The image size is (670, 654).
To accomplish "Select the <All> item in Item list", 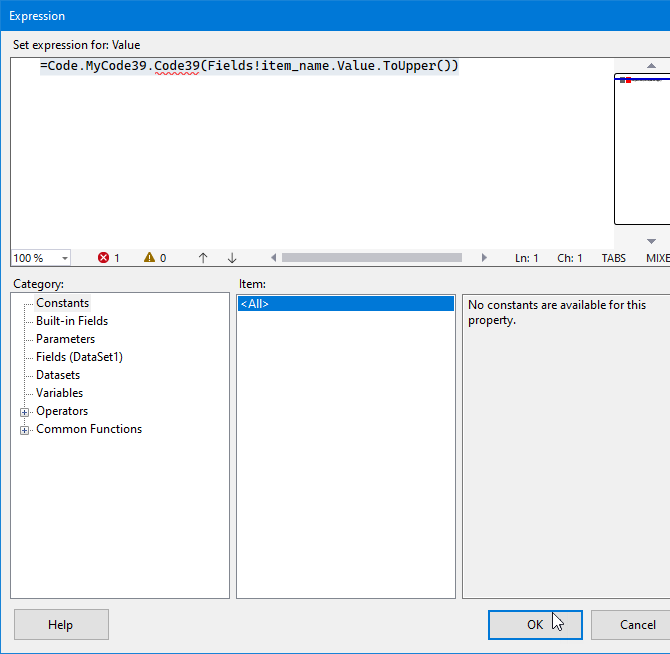I will pyautogui.click(x=346, y=304).
